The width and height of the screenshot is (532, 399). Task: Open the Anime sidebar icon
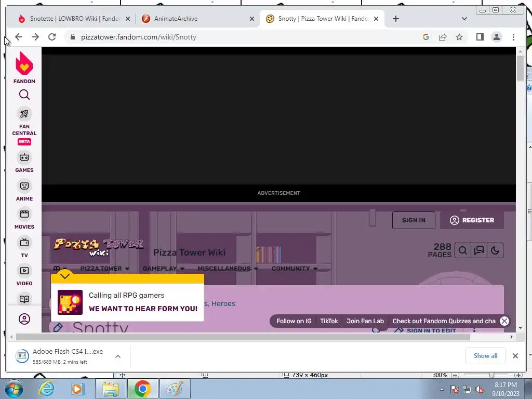coord(24,186)
